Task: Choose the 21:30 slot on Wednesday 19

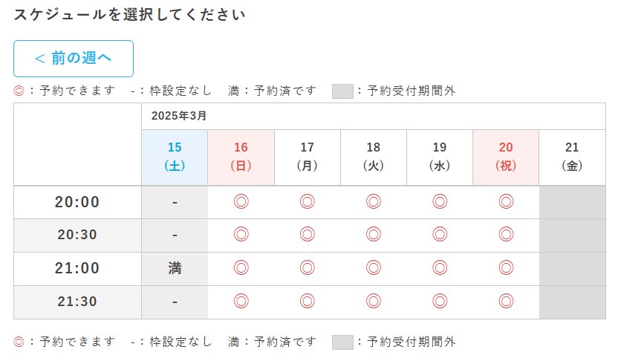Action: tap(440, 302)
